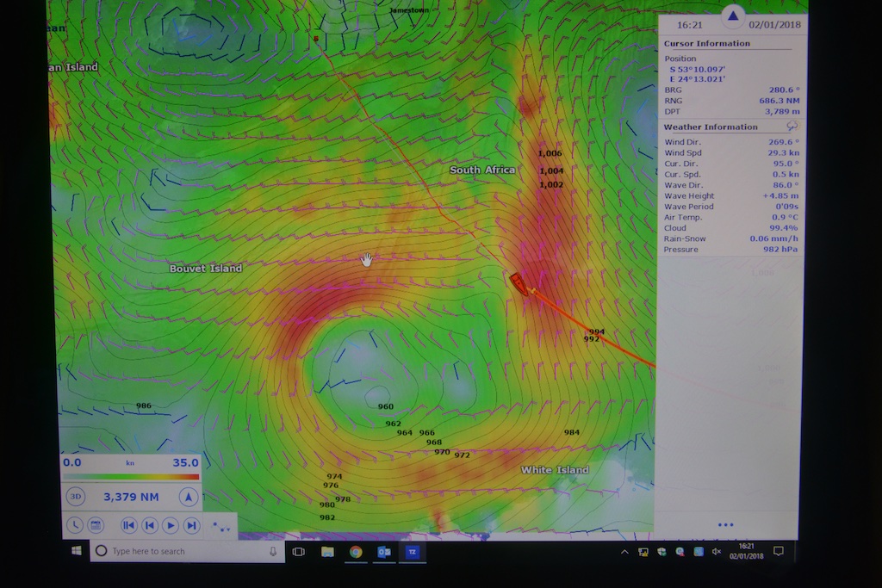Switch to TZ app in taskbar
The height and width of the screenshot is (588, 882).
click(x=413, y=551)
